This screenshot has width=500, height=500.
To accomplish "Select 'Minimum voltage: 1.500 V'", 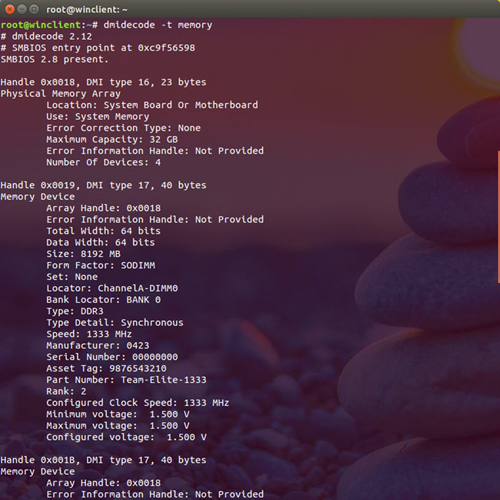I will [118, 414].
